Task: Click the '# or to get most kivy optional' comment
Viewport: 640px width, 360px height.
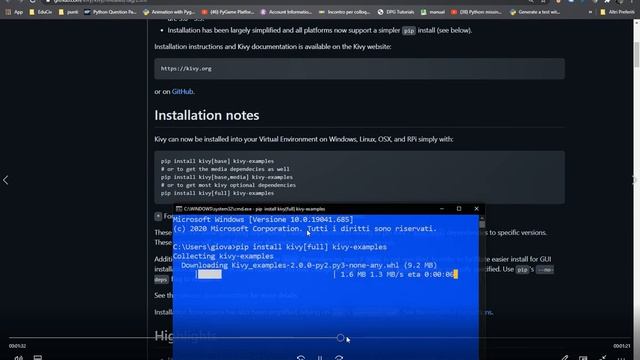Action: click(228, 185)
